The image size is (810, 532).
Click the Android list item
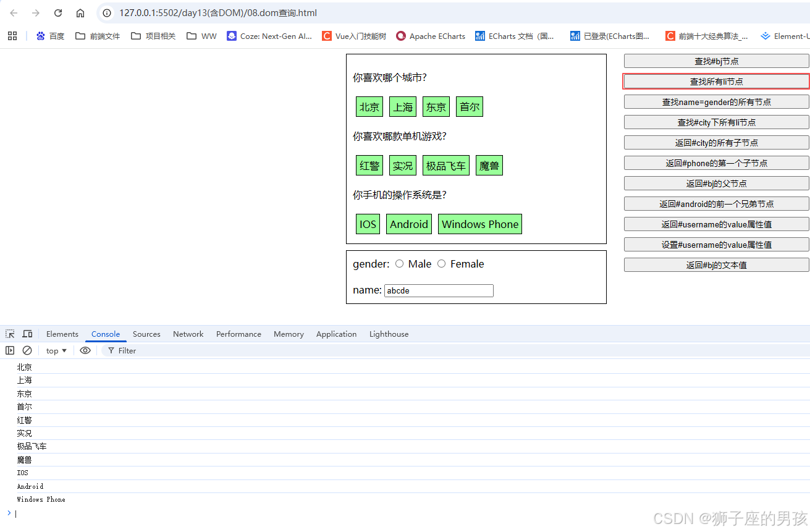409,224
